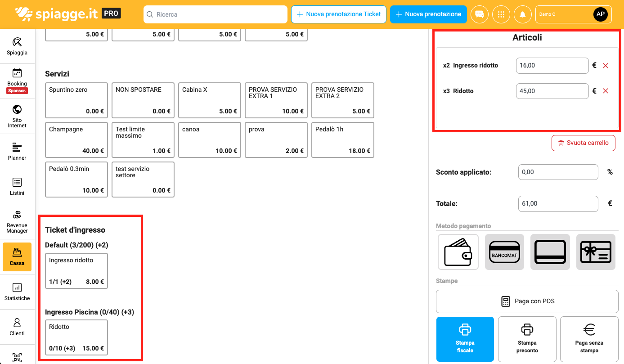Open Statistiche in the sidebar
Image resolution: width=624 pixels, height=364 pixels.
[x=17, y=292]
